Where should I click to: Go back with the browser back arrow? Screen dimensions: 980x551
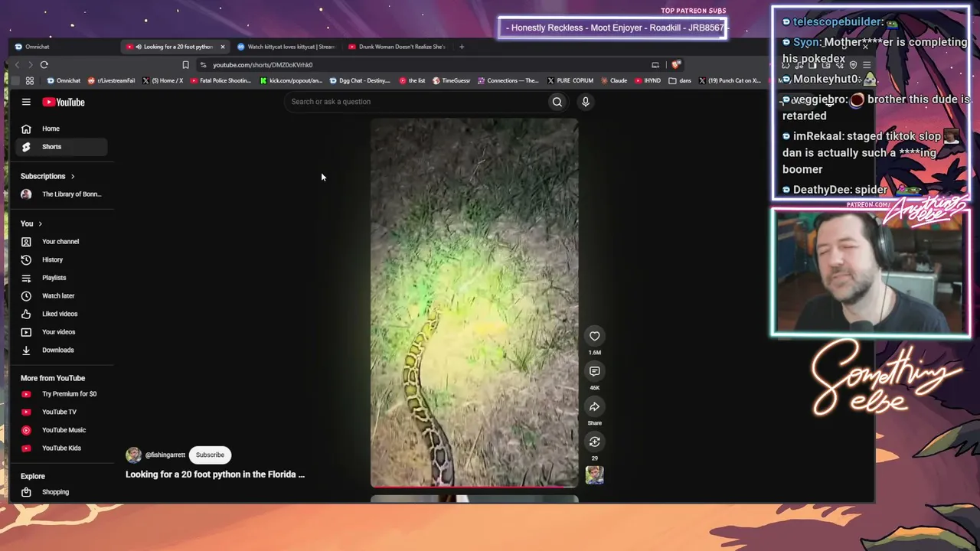[17, 65]
